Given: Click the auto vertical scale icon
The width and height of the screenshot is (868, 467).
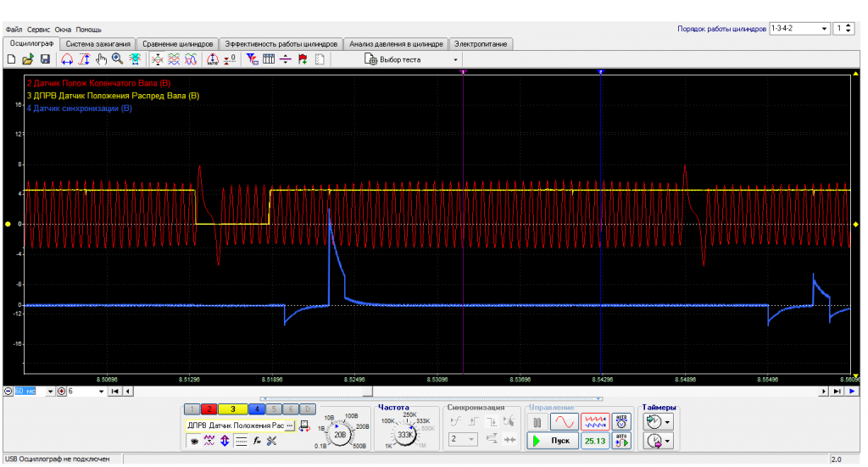Looking at the screenshot, I should (x=213, y=59).
